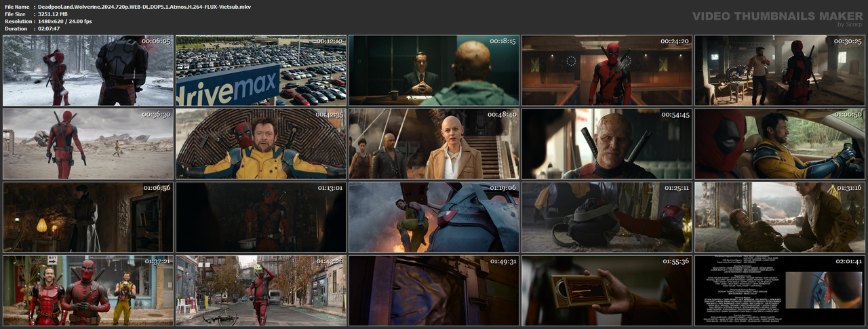Viewport: 868px width, 329px height.
Task: Click the frame stamped 01:31:16
Action: pyautogui.click(x=780, y=217)
